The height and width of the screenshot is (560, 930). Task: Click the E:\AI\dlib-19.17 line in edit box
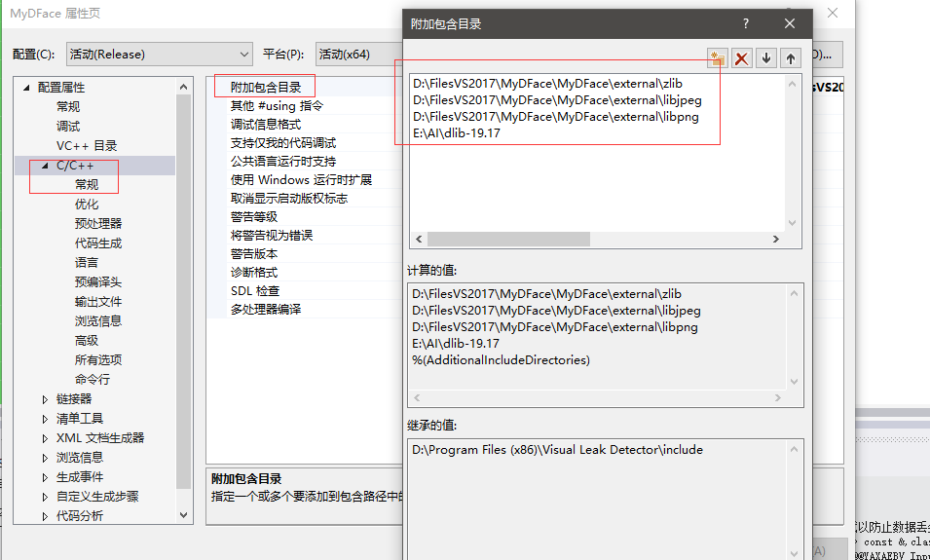(x=457, y=133)
